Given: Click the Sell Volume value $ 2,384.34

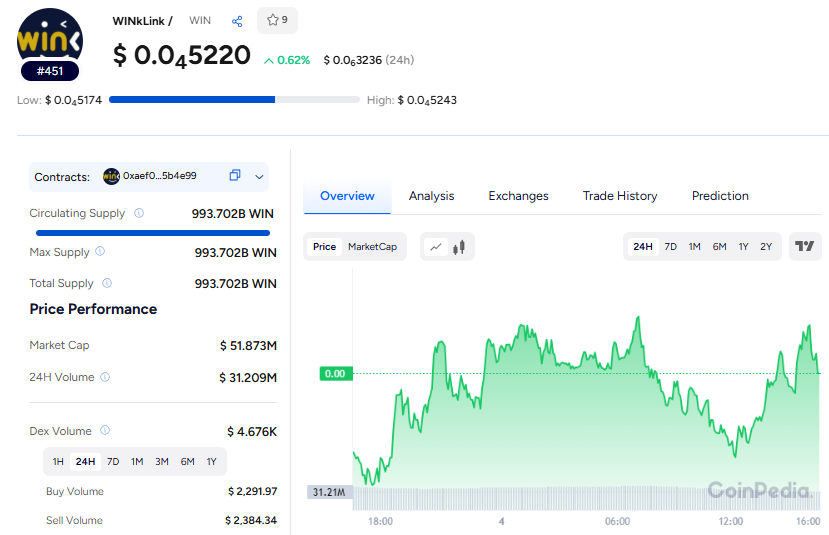Looking at the screenshot, I should pos(251,520).
